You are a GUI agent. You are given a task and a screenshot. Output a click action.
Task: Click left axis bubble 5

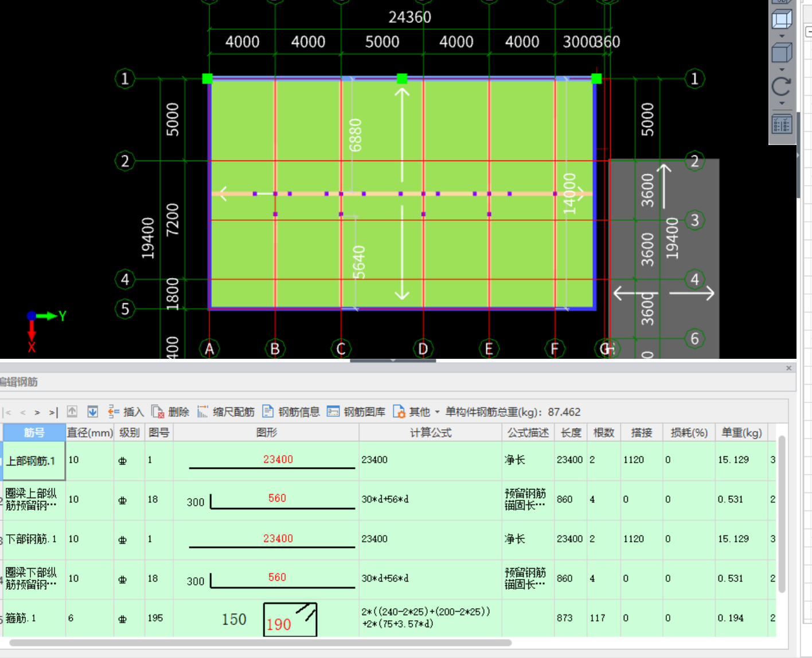point(125,309)
